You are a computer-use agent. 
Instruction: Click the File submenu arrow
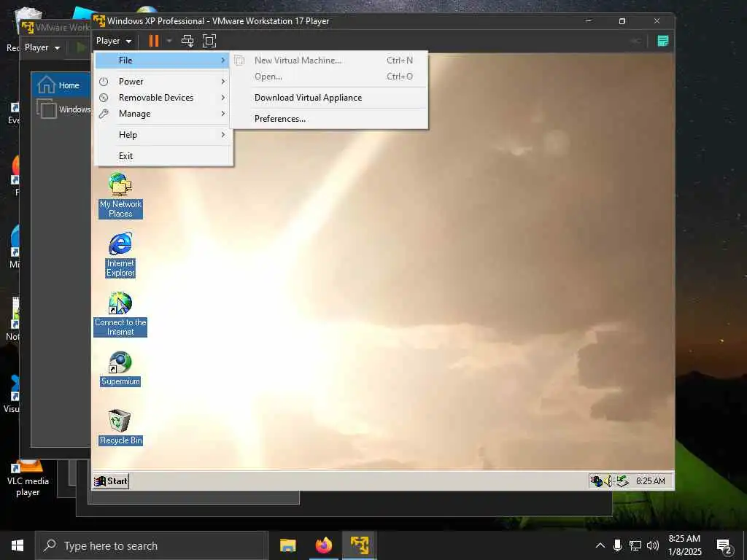[x=222, y=61]
